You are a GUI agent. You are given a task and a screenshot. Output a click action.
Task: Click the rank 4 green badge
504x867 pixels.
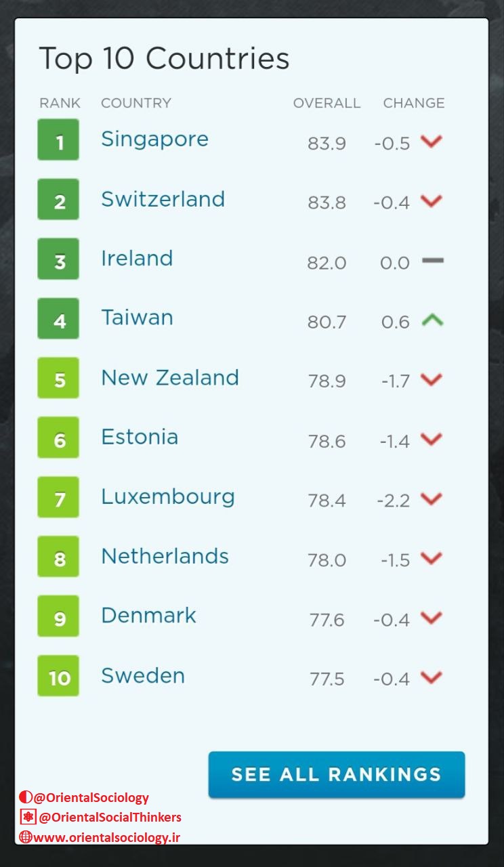(58, 318)
